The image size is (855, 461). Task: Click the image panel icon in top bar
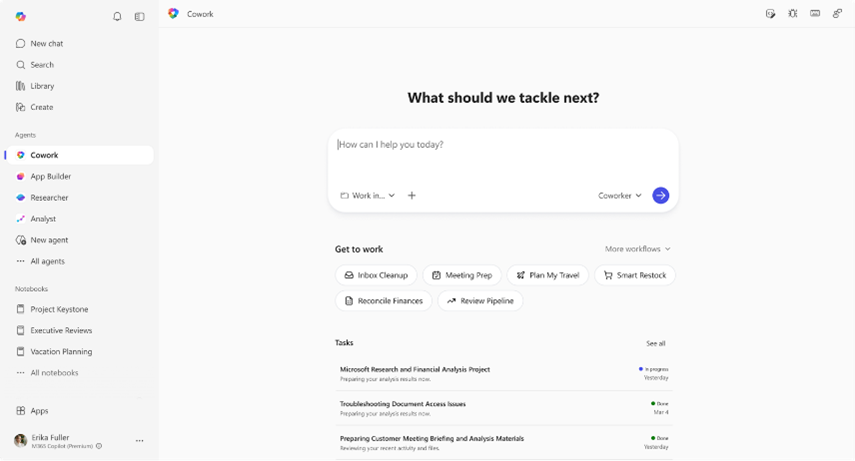click(815, 14)
